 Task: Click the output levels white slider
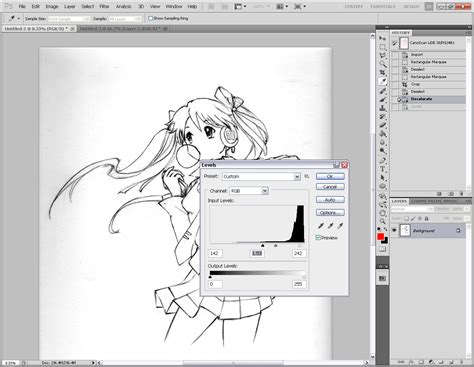coord(304,277)
